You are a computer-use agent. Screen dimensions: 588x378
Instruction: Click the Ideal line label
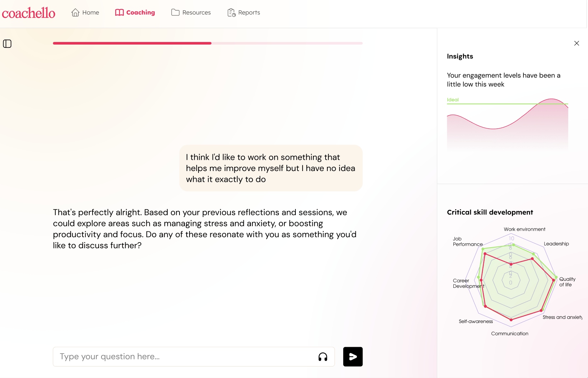coord(453,100)
